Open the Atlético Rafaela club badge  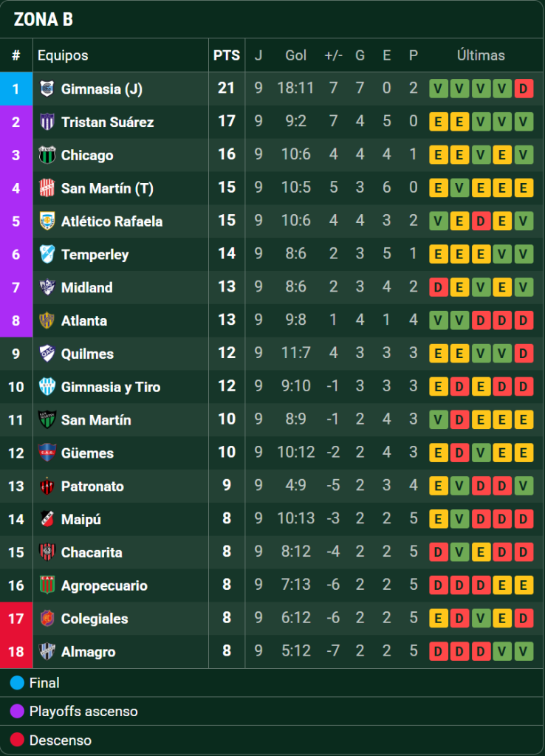[47, 221]
